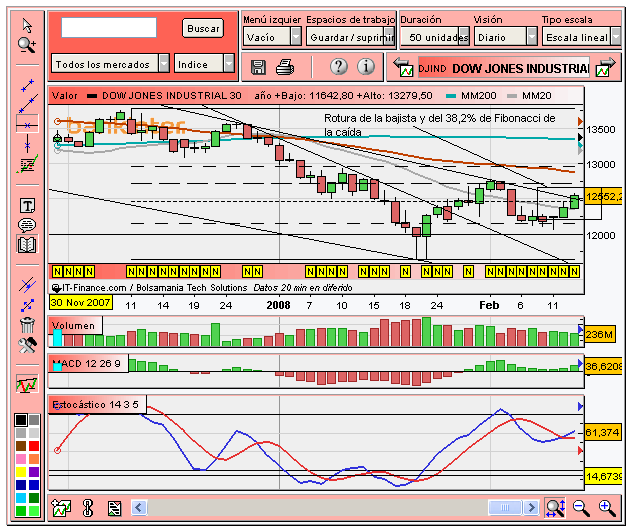This screenshot has height=530, width=633.
Task: Click the search text field
Action: pos(109,27)
